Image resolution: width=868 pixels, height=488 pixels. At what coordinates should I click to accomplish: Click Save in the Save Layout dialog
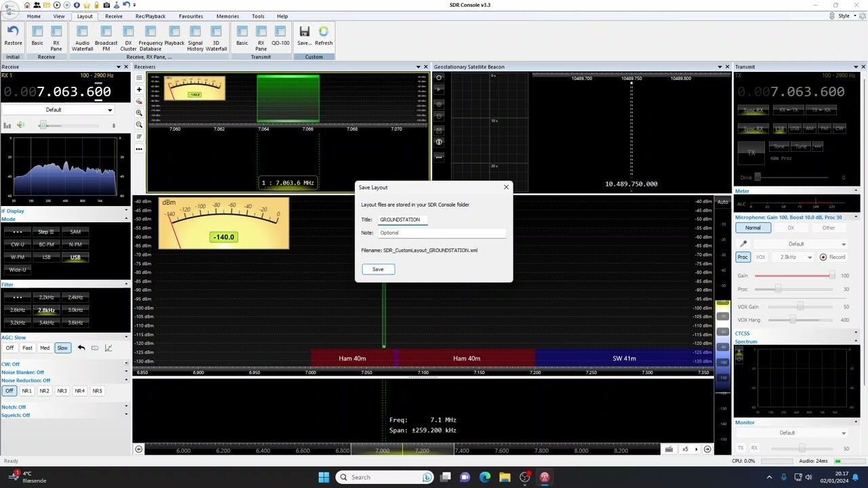click(x=378, y=269)
